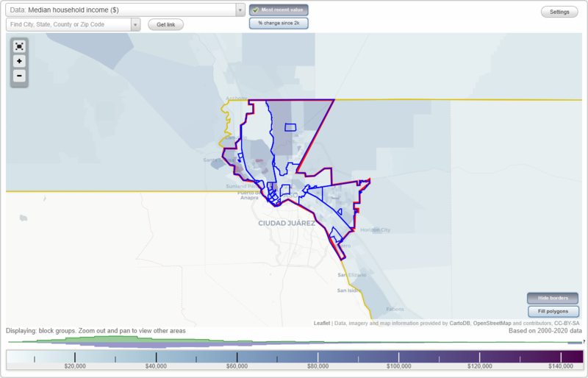
Task: Click the fit-to-extent map icon
Action: tap(19, 46)
